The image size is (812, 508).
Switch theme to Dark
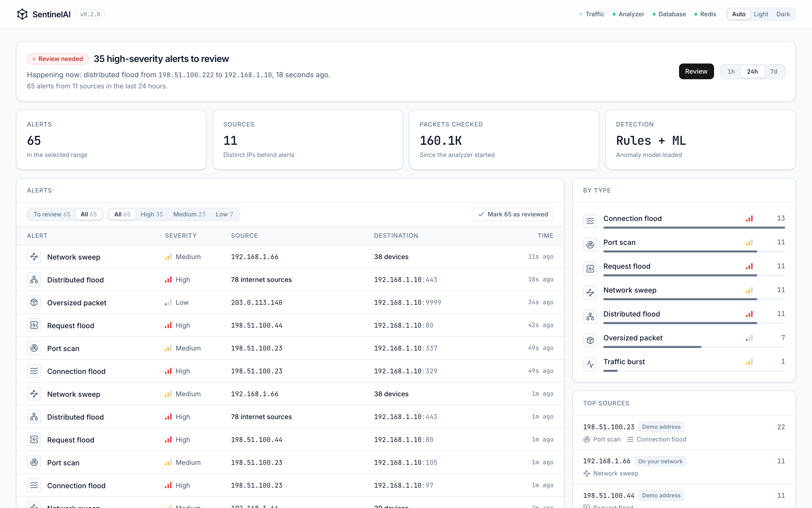point(783,14)
